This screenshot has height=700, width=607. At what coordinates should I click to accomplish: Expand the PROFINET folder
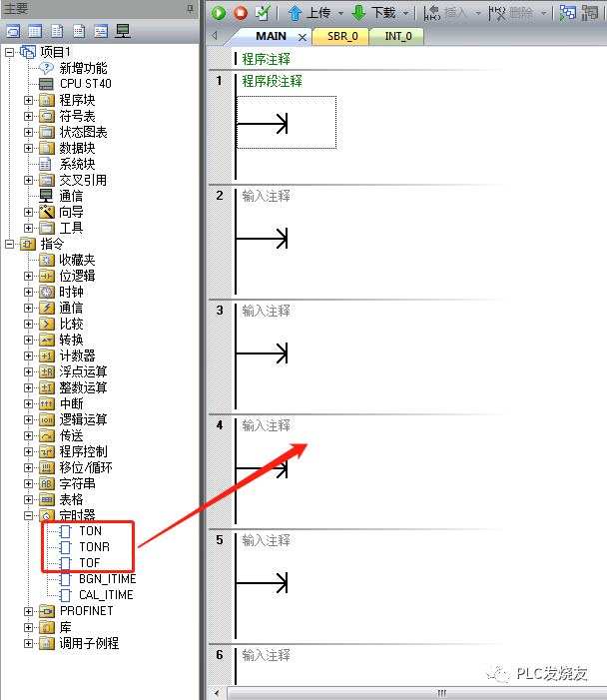29,611
